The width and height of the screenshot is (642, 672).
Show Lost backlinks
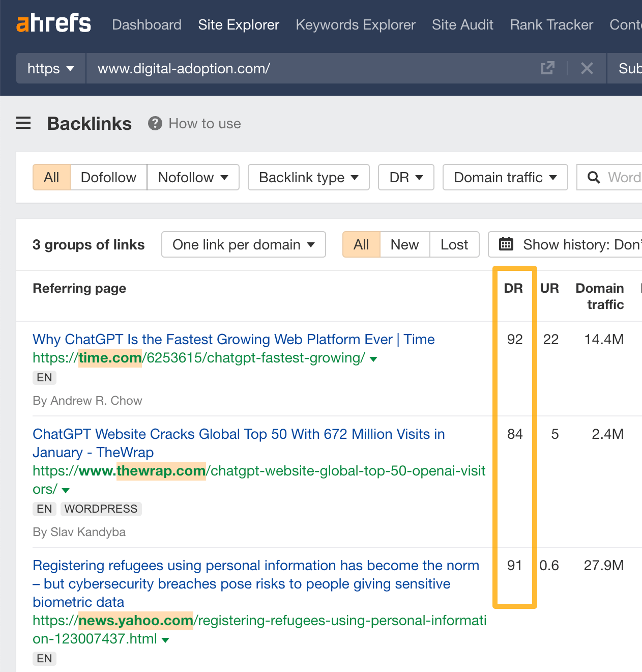(454, 244)
